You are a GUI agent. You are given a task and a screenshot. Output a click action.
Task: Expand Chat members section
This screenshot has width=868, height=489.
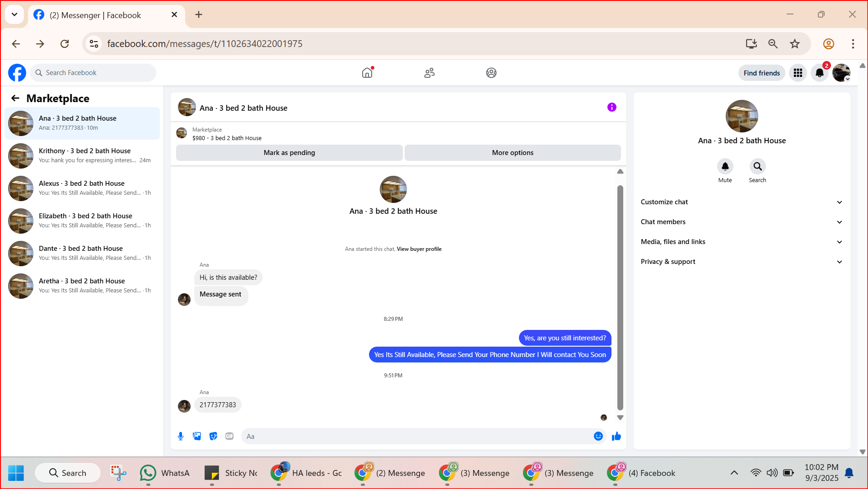742,222
